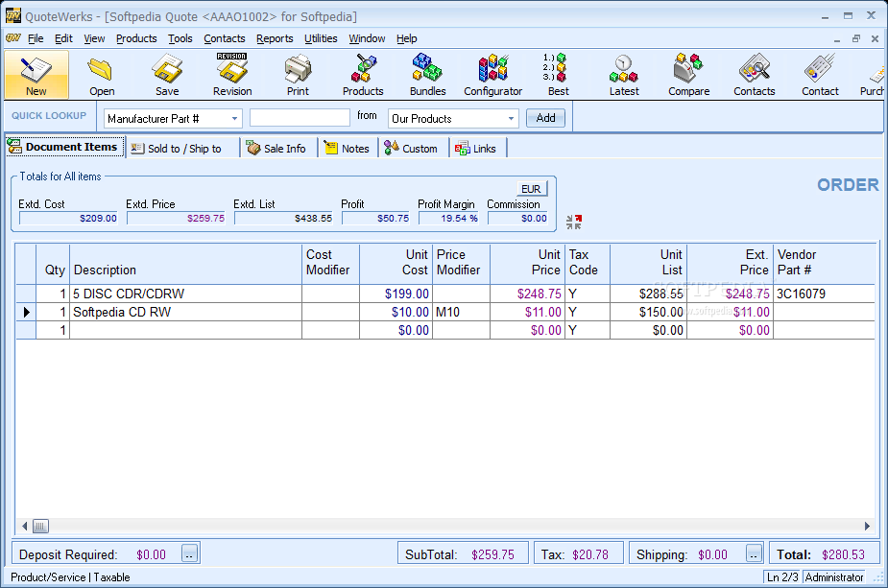Click the '$150.00' unit list cell

tap(648, 312)
